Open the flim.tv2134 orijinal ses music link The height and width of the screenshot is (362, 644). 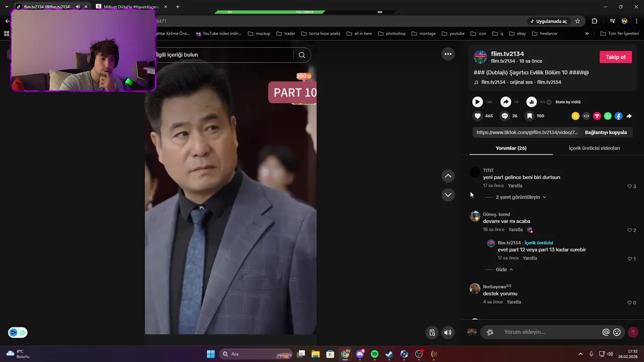click(x=521, y=82)
